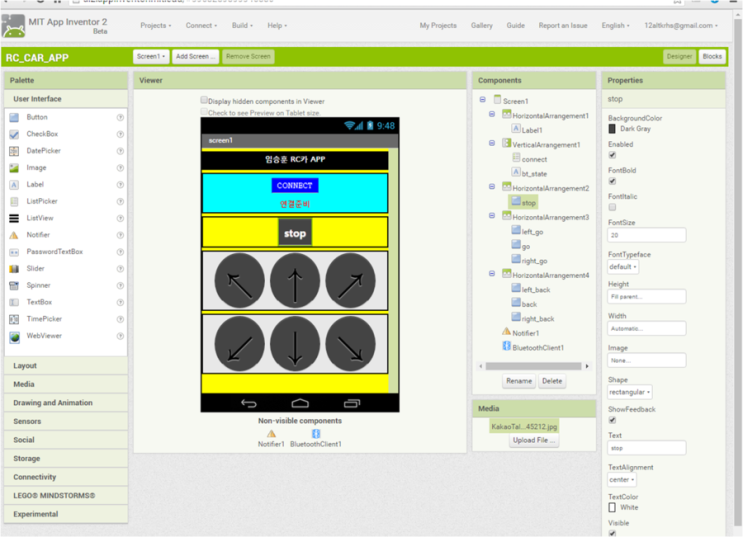Click the White TextColor swatch
743x537 pixels.
612,508
